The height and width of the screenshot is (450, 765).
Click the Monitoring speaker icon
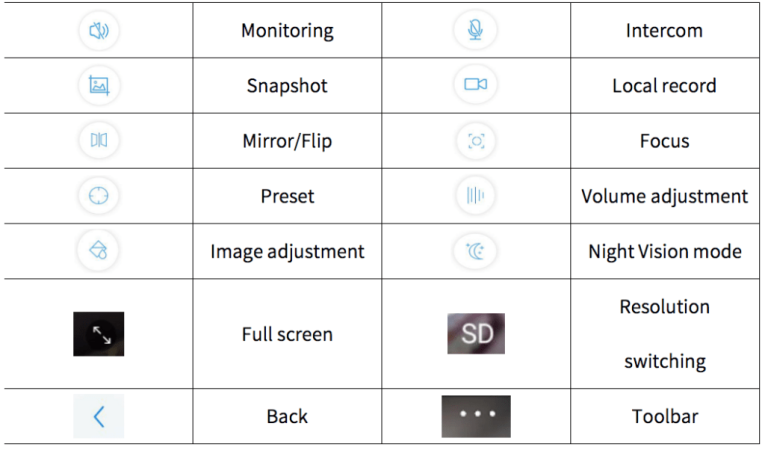coord(98,30)
